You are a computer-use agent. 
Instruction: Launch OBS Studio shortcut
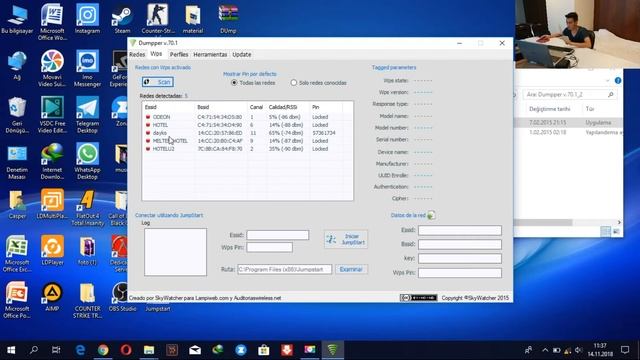(122, 297)
